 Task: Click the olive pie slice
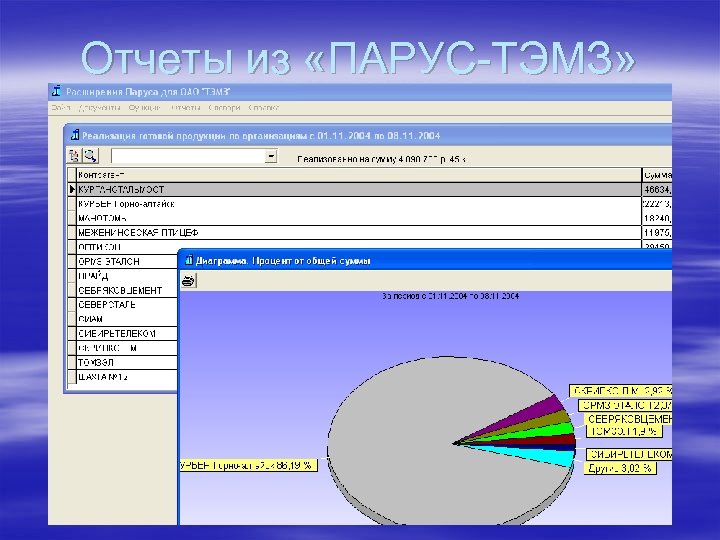pos(553,419)
